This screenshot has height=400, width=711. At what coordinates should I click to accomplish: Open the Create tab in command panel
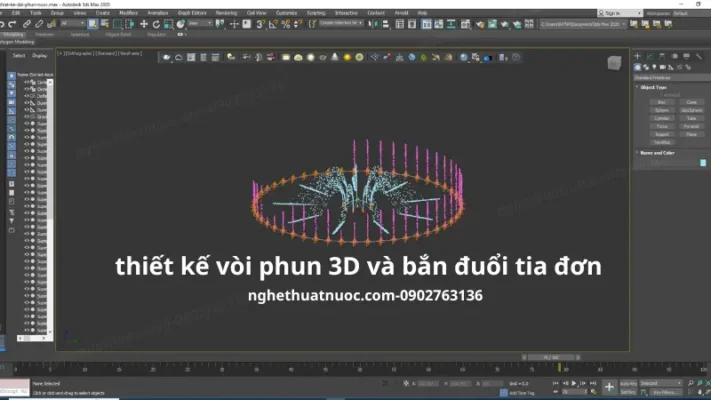(638, 56)
